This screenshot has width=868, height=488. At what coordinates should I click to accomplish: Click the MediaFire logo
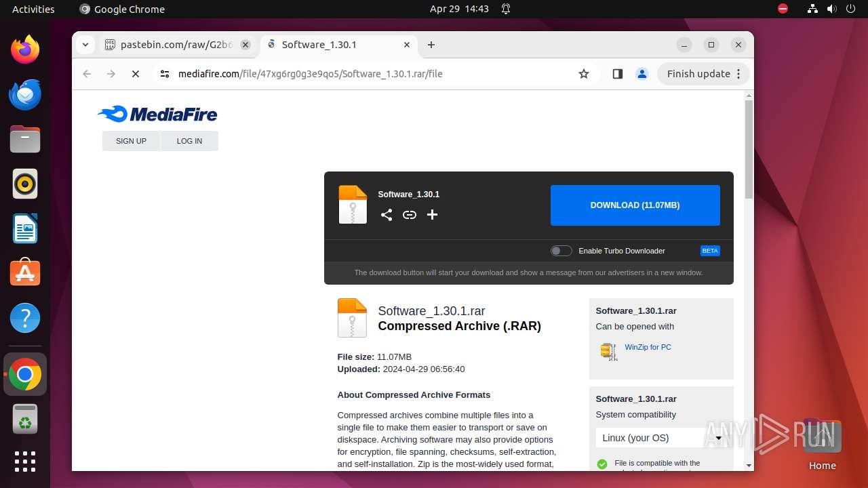pos(157,114)
